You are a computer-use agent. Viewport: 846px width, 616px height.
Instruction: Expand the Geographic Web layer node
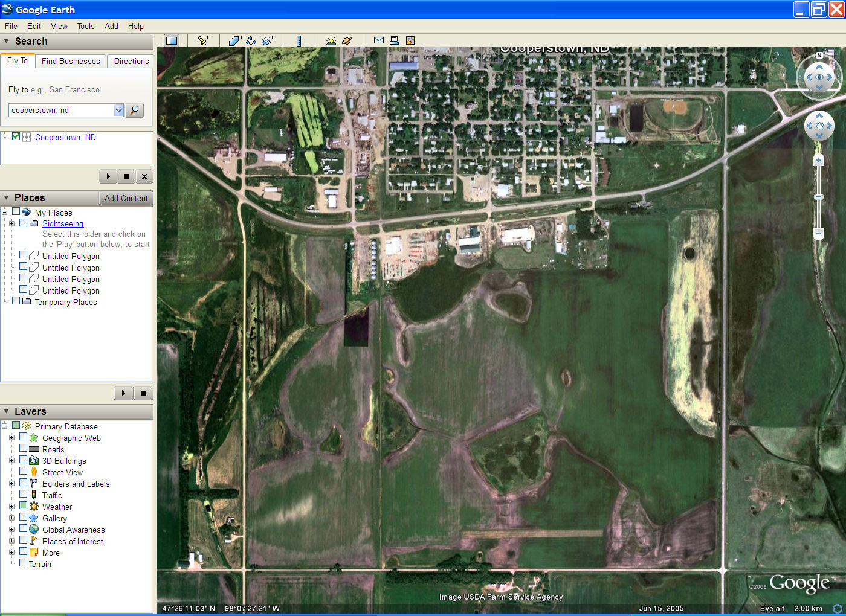pos(11,438)
